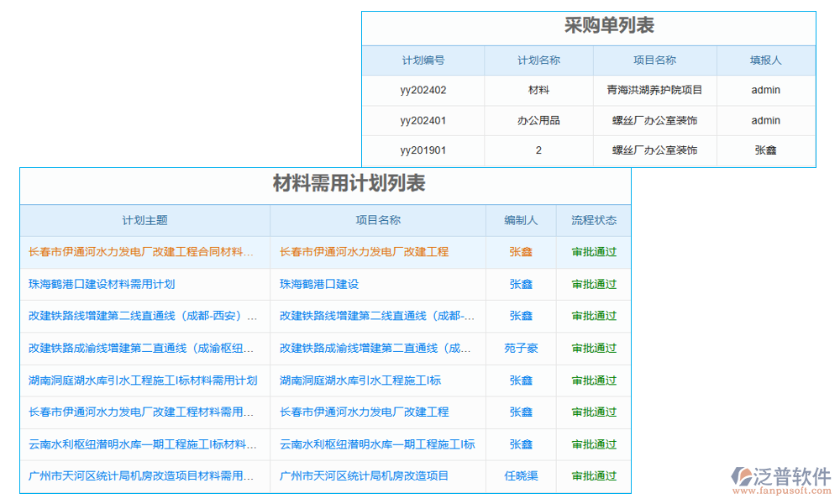The image size is (840, 504).
Task: Open project 螺丝厂办公室装饰 for yy201901
Action: pyautogui.click(x=654, y=150)
